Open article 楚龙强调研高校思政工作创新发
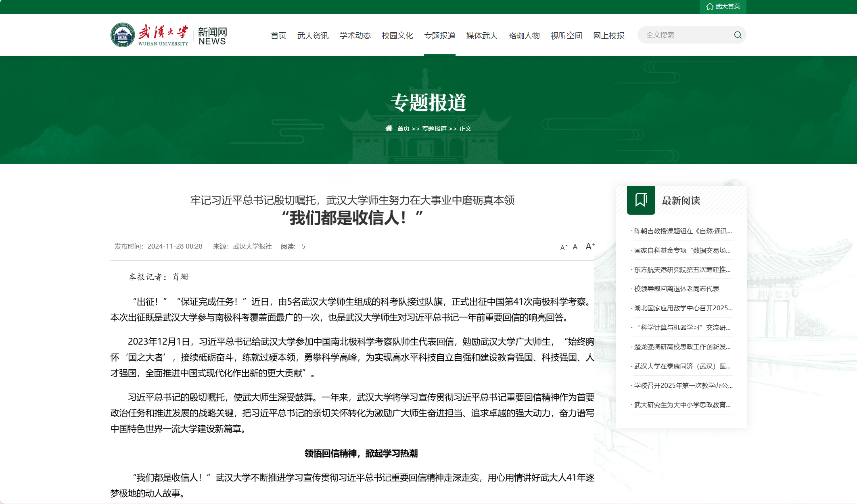Image resolution: width=857 pixels, height=504 pixels. click(x=683, y=347)
